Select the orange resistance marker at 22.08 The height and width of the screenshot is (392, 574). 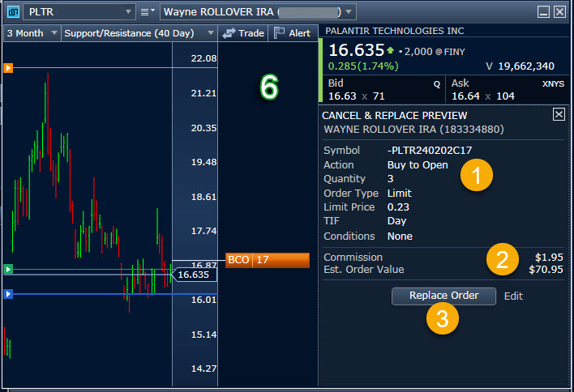point(8,68)
